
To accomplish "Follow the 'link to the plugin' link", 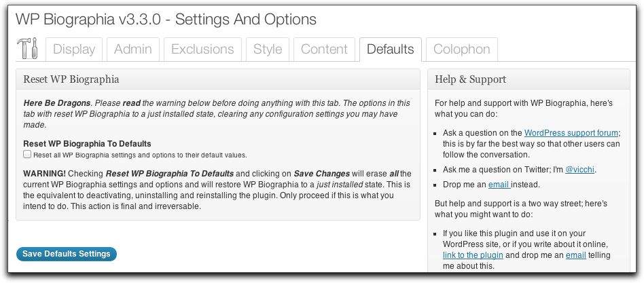I will point(473,255).
